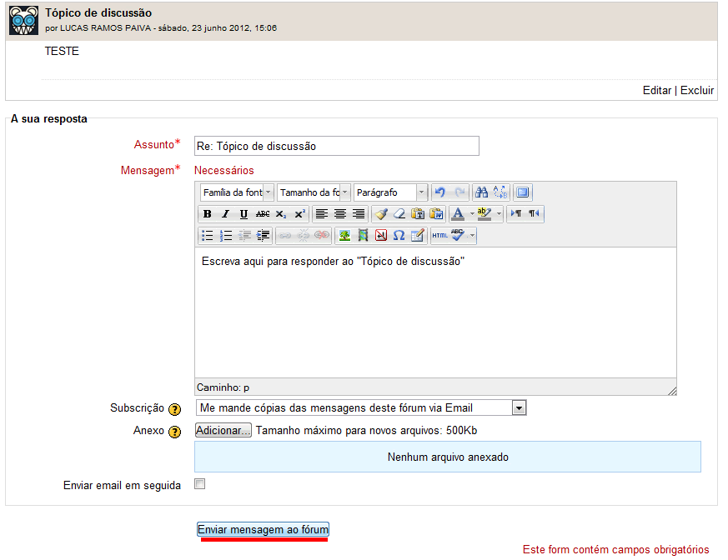The image size is (728, 560).
Task: Open Find/Replace A-B tool
Action: coord(500,192)
